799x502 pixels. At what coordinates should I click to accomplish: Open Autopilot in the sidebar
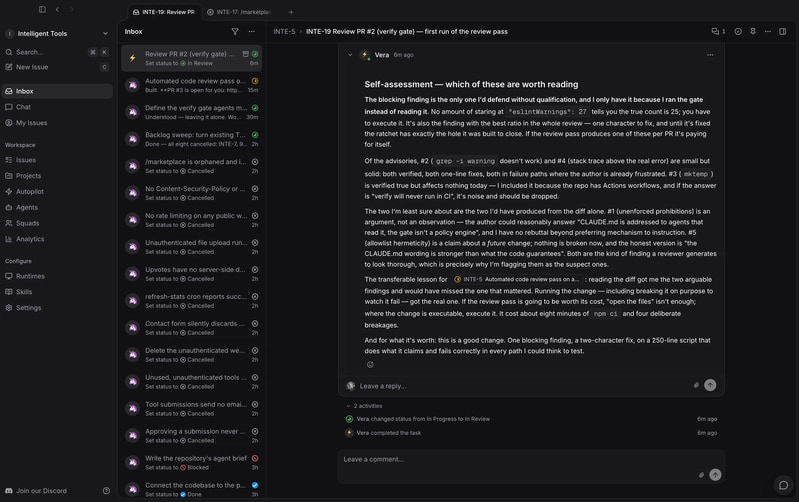(30, 192)
